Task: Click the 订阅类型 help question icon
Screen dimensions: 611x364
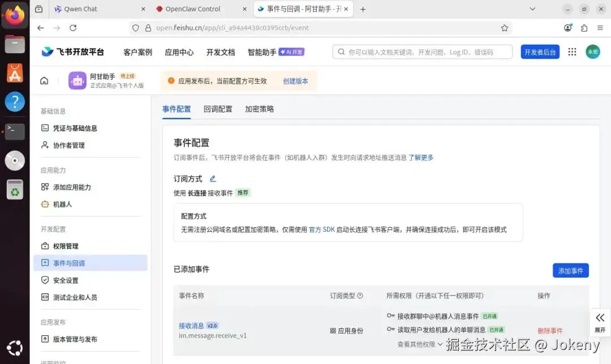Action: click(360, 296)
